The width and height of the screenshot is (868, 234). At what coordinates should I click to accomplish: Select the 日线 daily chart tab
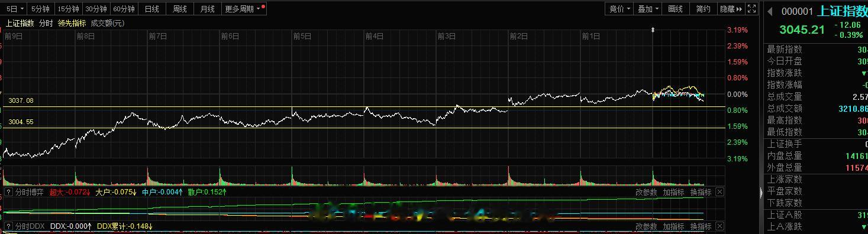tap(151, 9)
